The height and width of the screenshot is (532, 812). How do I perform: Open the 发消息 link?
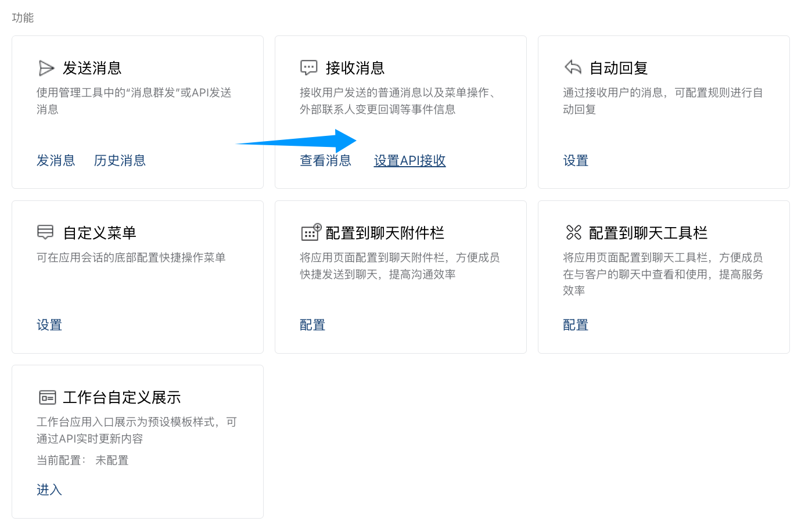pyautogui.click(x=56, y=160)
